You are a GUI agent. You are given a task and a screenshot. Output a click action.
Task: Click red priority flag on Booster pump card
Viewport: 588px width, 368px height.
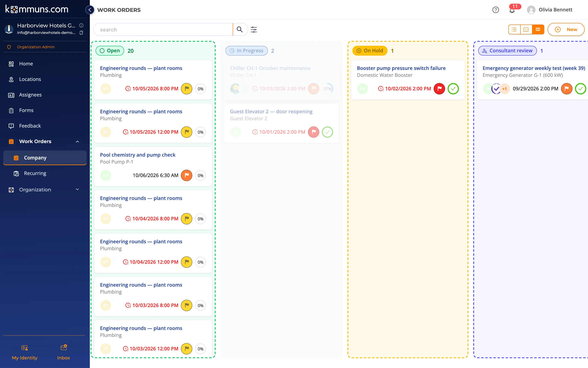[x=439, y=89]
